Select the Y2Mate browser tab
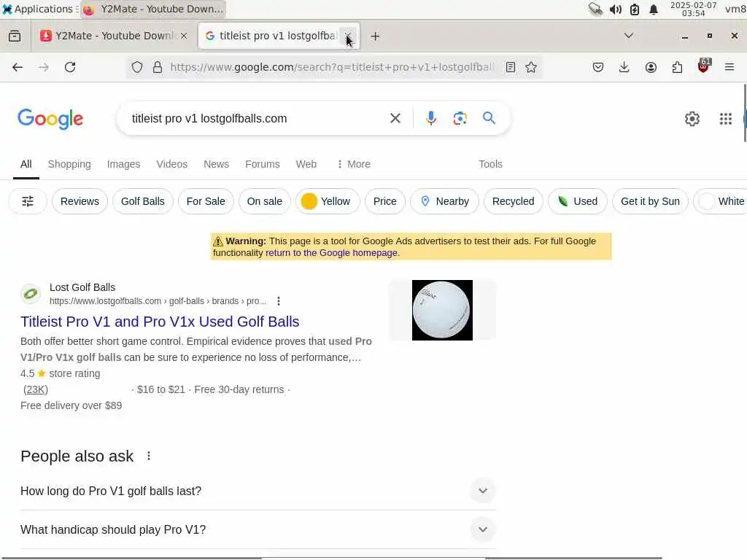Image resolution: width=747 pixels, height=560 pixels. point(113,36)
